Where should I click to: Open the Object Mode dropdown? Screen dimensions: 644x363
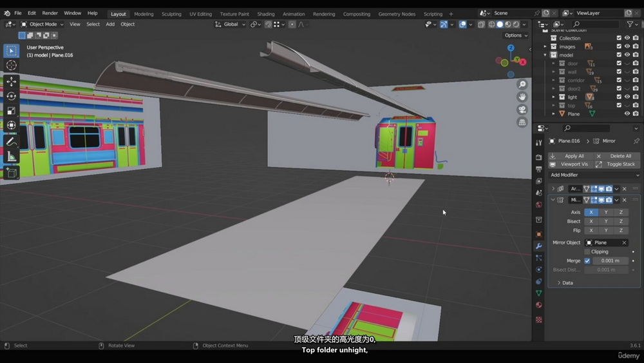(43, 25)
